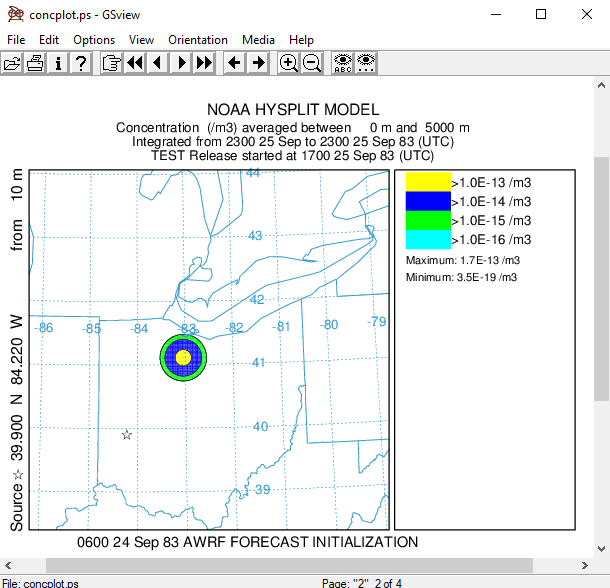Click the 'Integrated from 2300 25 Sep' line
Image resolution: width=610 pixels, height=588 pixels.
(293, 142)
